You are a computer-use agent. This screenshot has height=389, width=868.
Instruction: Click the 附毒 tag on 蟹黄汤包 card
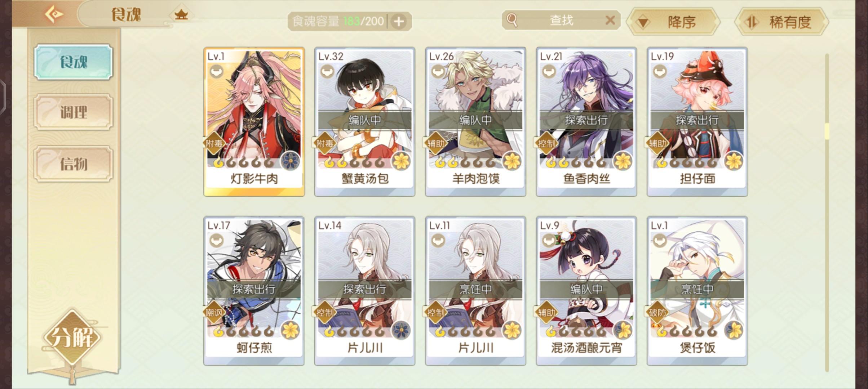click(324, 143)
